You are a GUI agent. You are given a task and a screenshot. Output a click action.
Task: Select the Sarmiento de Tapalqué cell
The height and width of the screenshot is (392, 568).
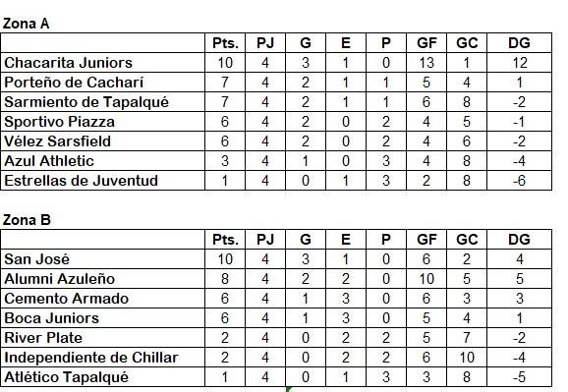click(103, 102)
